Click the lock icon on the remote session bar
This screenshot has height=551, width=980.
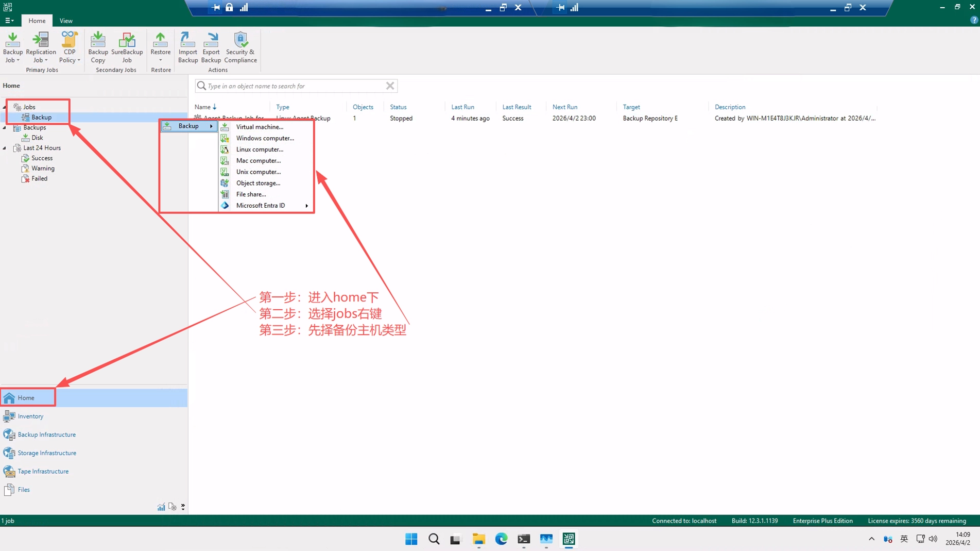point(229,7)
